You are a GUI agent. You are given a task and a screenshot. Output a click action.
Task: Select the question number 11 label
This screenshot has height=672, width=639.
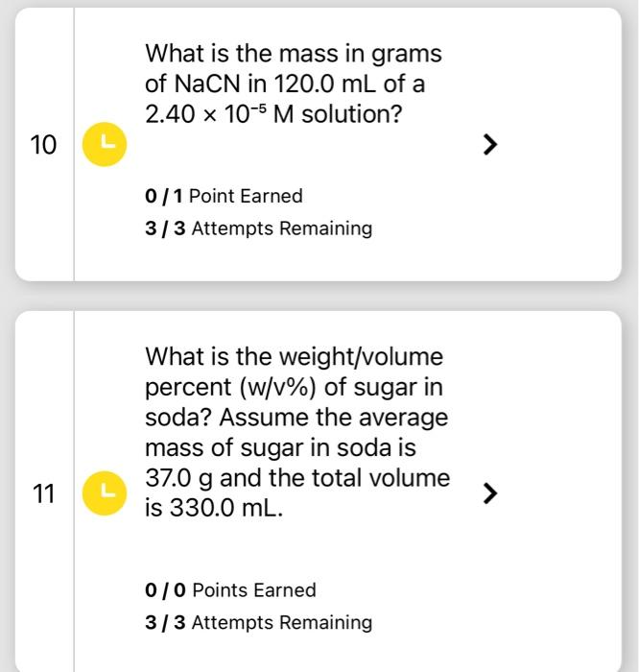(x=43, y=493)
